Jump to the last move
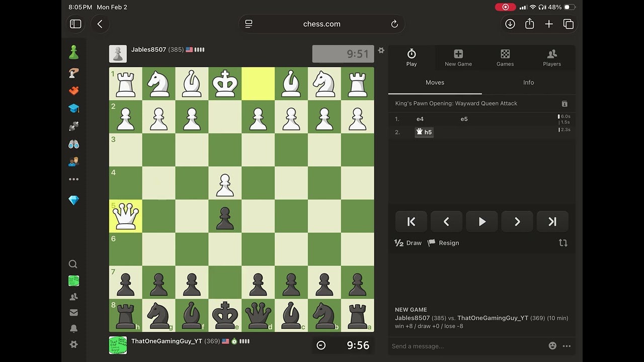The height and width of the screenshot is (362, 644). (552, 222)
